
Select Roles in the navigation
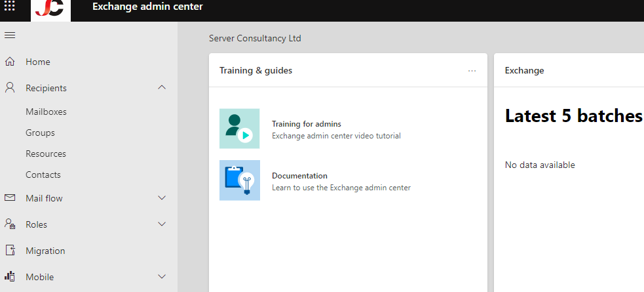(36, 224)
